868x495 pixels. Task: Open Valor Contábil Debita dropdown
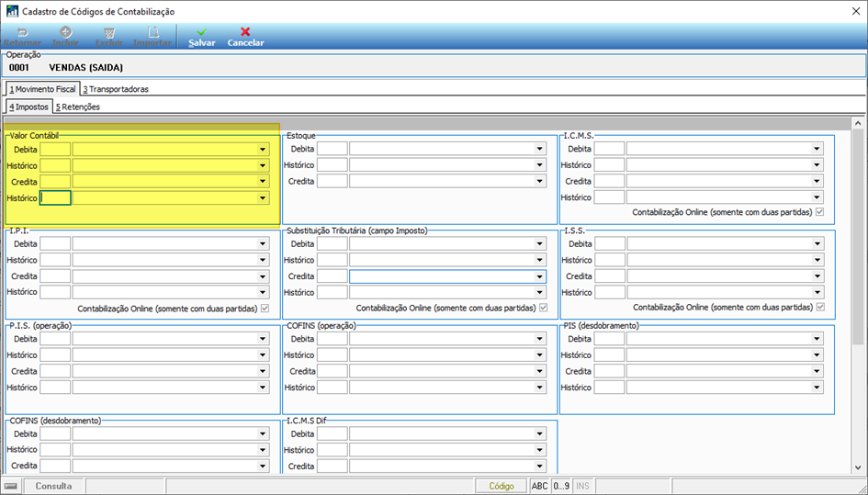[263, 150]
